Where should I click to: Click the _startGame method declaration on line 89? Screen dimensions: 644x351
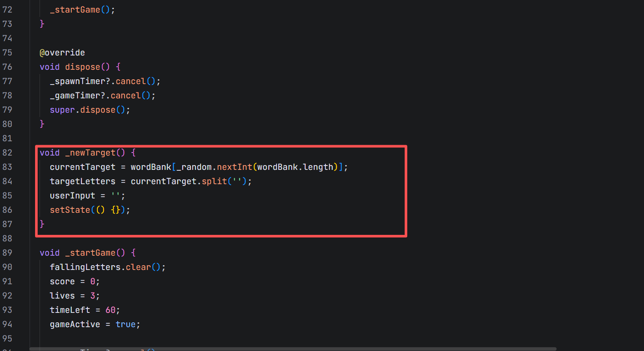(x=90, y=253)
